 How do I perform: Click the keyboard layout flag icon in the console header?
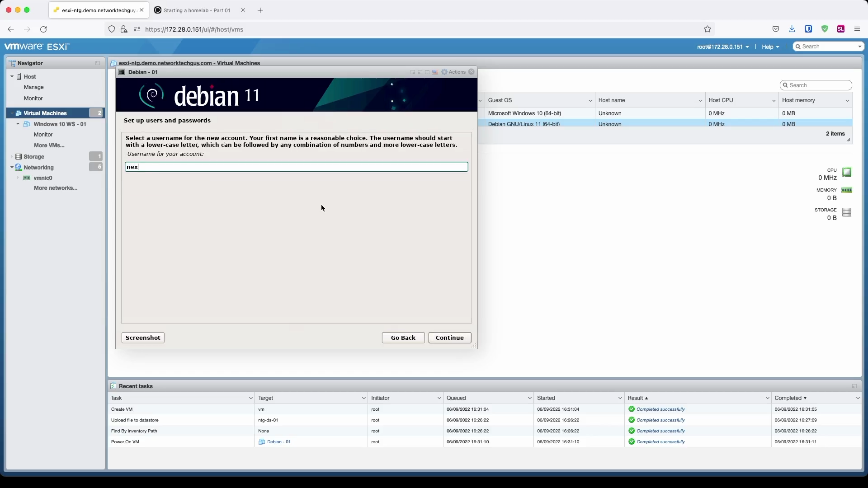click(x=435, y=72)
